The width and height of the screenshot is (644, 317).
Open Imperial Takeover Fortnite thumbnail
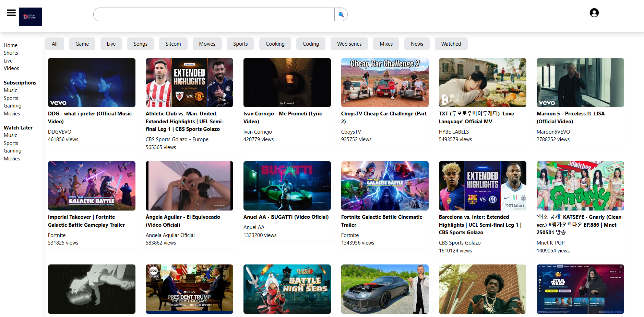[x=92, y=186]
